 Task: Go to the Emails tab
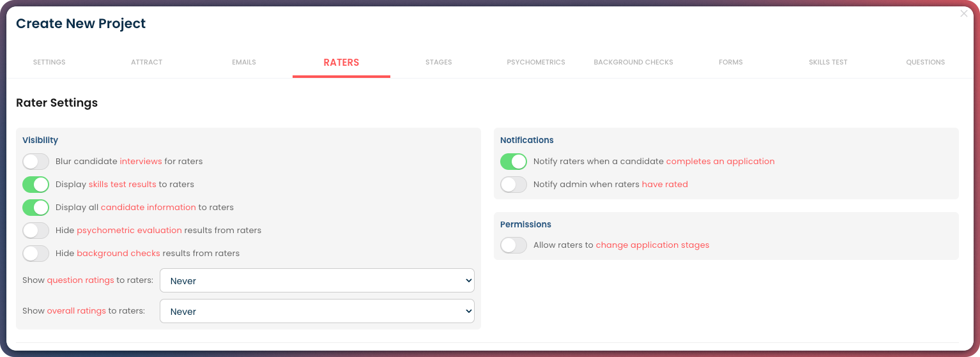tap(244, 63)
